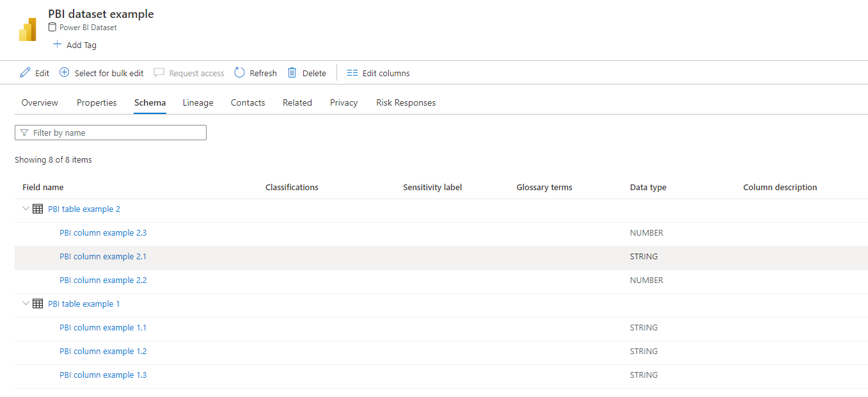Click the Request access label
Screen dimensions: 868x397
(x=196, y=74)
